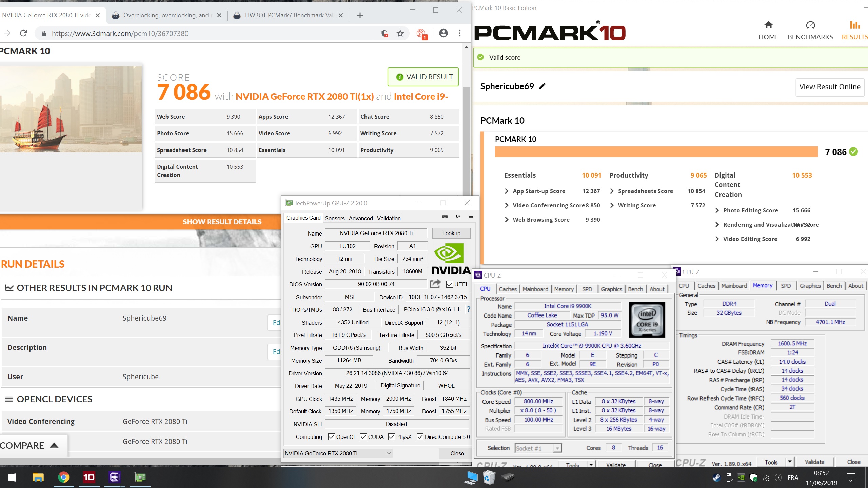Open a new Chrome tab with plus
Screen dimensions: 868x488
click(360, 15)
